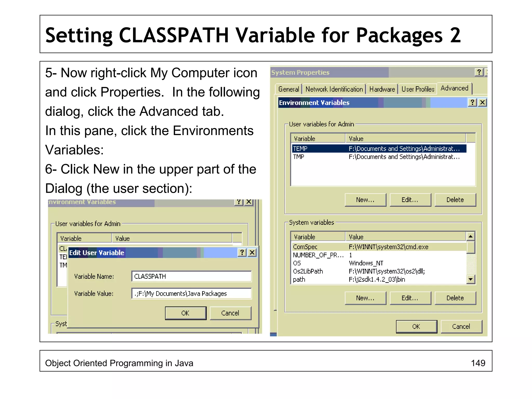Open the Hardware tab

coord(382,89)
